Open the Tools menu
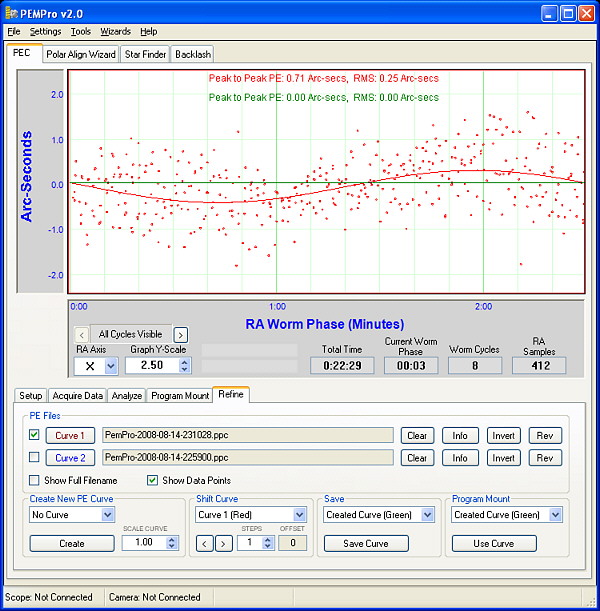Image resolution: width=600 pixels, height=611 pixels. point(81,32)
